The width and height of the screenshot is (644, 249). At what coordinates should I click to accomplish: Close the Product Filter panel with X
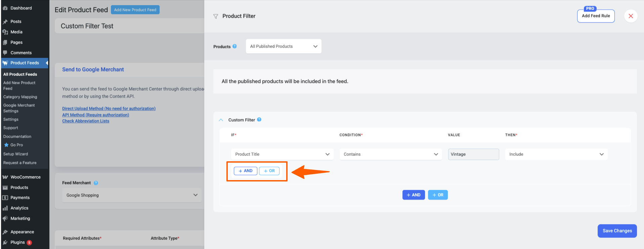pyautogui.click(x=631, y=16)
